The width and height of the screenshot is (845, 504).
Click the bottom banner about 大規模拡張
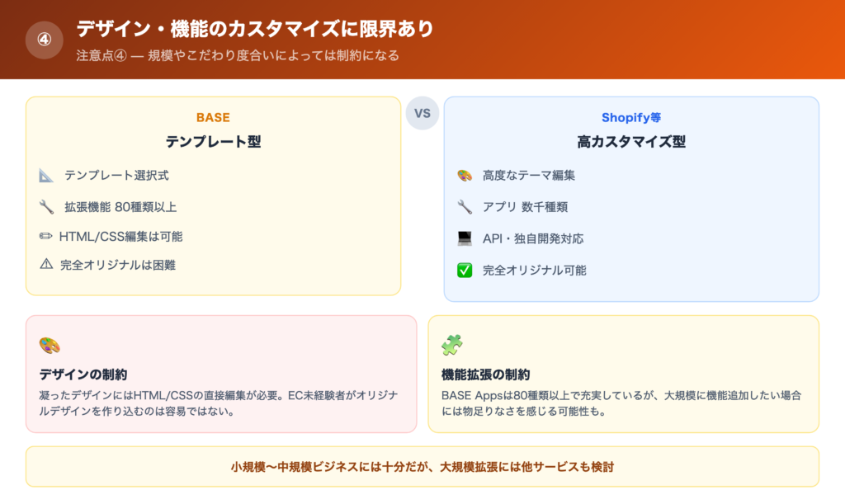point(422,466)
